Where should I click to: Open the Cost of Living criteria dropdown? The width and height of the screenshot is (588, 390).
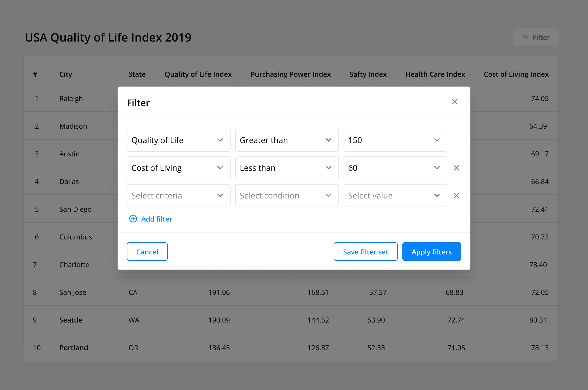coord(178,168)
